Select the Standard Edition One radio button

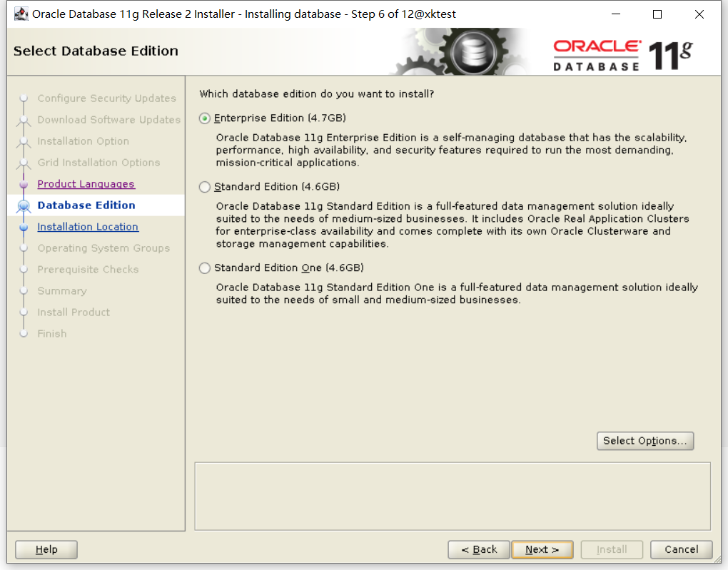(205, 268)
